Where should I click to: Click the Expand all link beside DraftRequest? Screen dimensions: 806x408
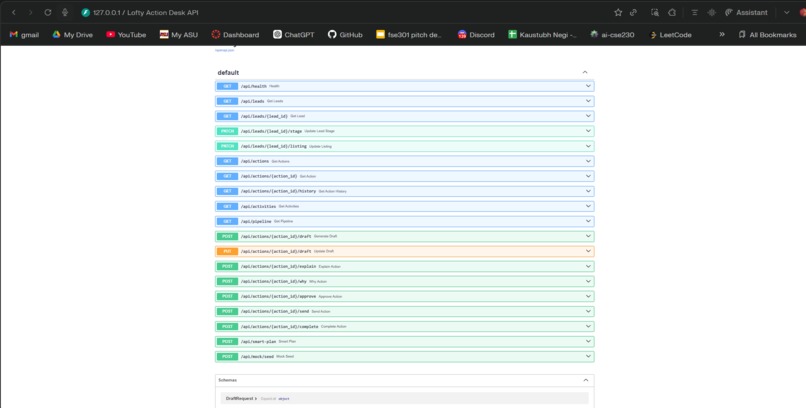268,398
